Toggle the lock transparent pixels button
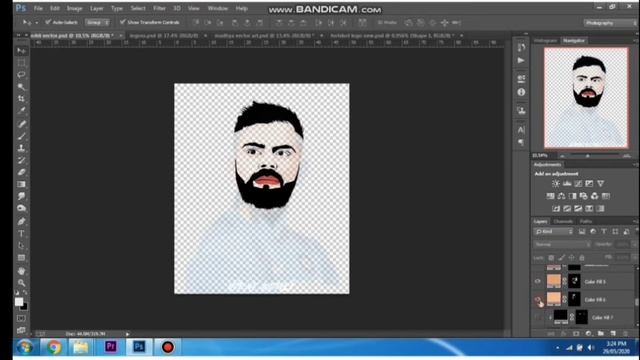 551,258
